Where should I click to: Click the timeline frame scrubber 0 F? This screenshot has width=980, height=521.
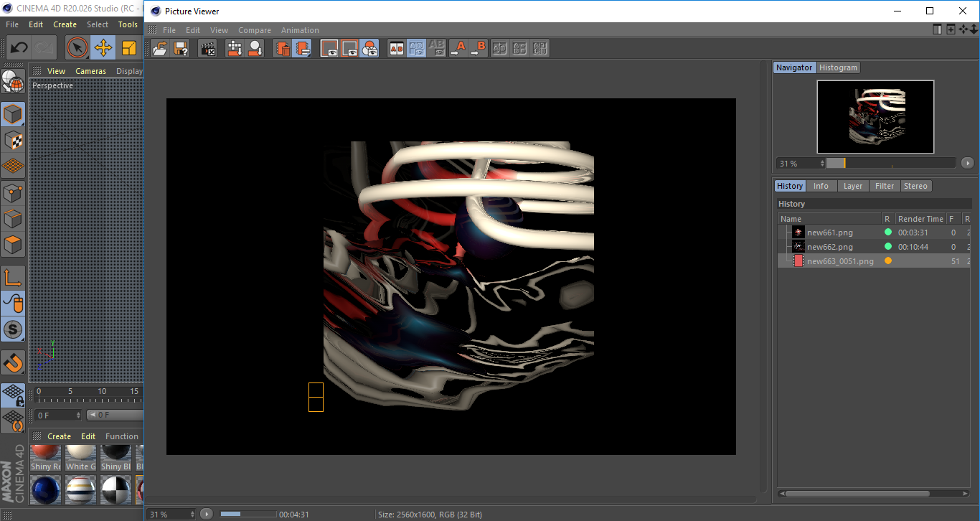coord(115,415)
